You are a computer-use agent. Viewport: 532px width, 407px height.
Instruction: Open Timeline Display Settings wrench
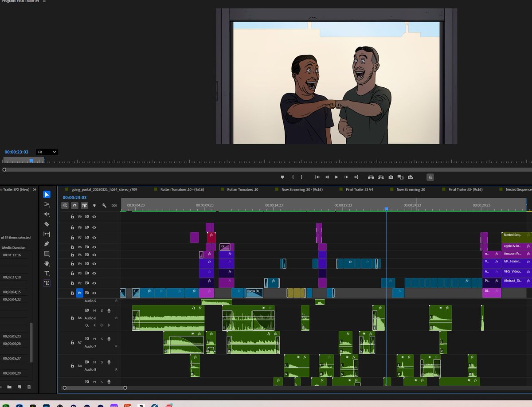[x=104, y=206]
